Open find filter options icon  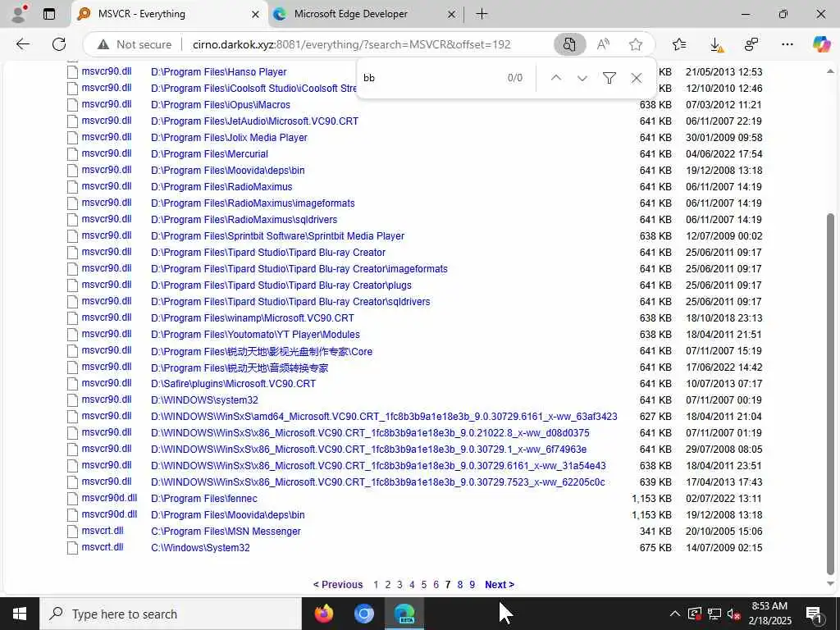click(609, 78)
